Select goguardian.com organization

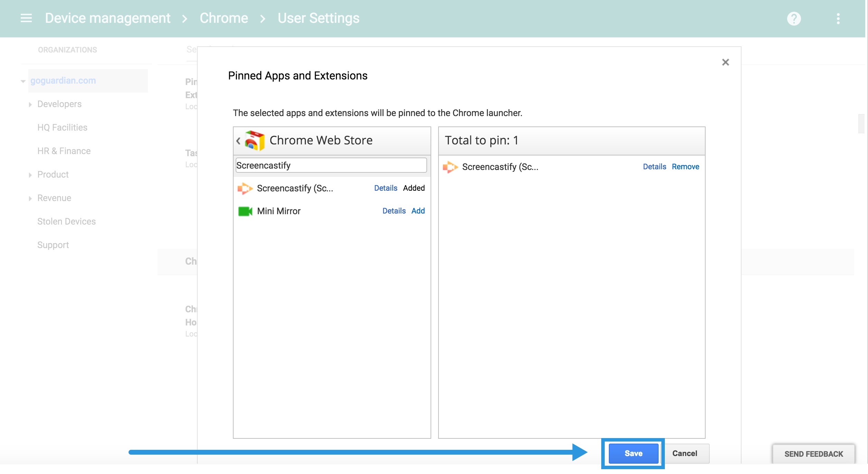(63, 80)
